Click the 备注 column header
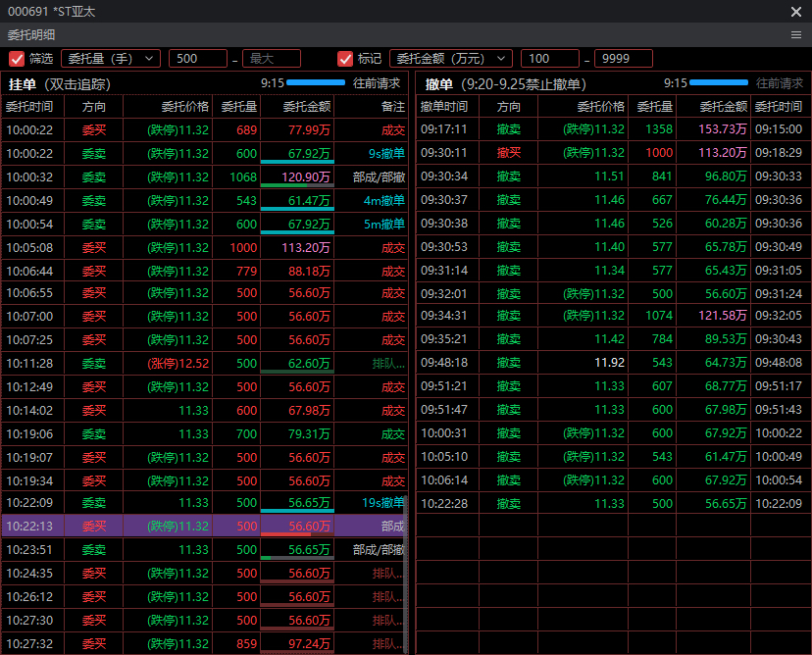Screen dimensions: 812x655 point(393,107)
